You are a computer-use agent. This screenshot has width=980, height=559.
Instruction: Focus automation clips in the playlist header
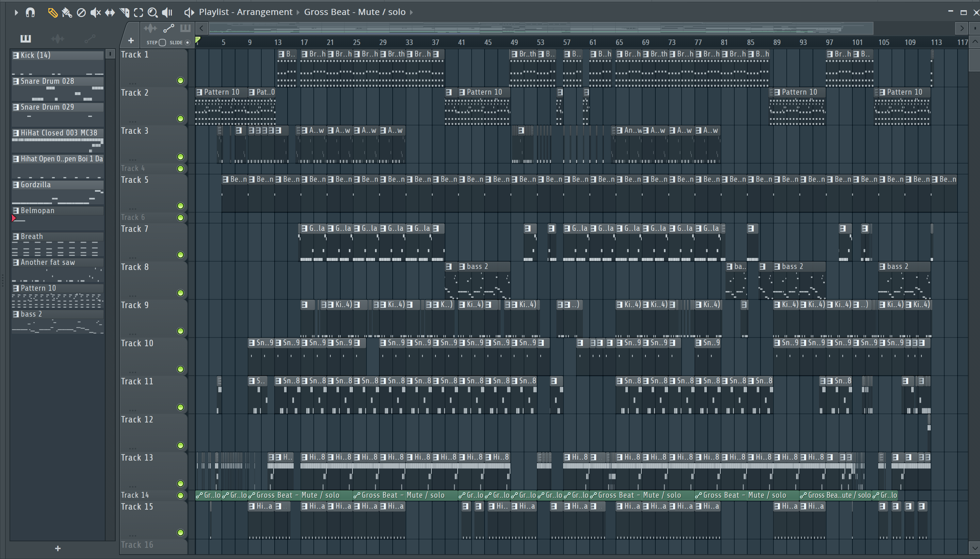point(169,28)
